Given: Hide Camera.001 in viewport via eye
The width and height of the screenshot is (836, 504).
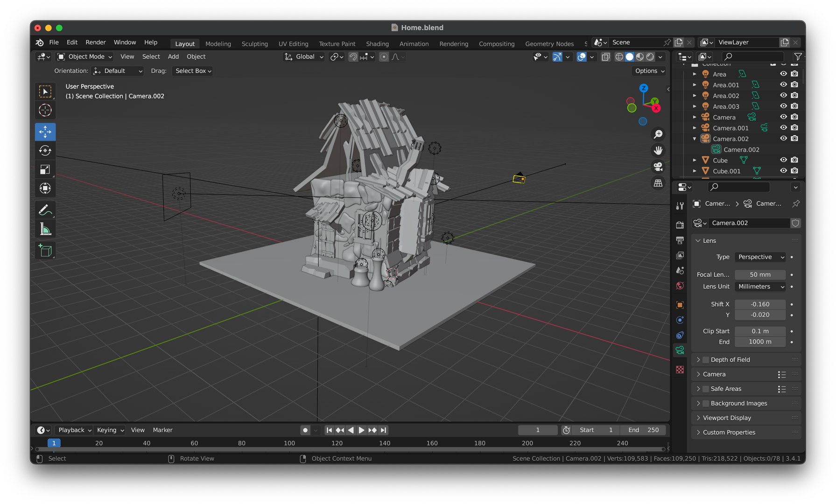Looking at the screenshot, I should 783,127.
